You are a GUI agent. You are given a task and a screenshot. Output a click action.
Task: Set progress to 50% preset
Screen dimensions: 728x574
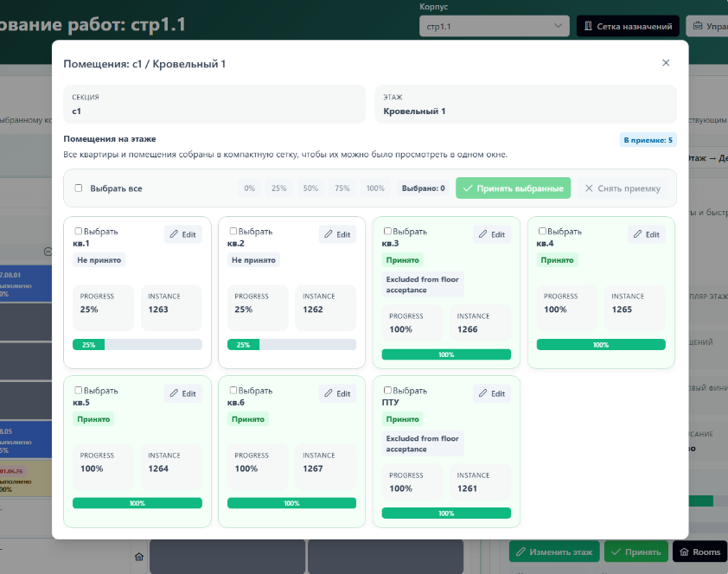pos(310,188)
